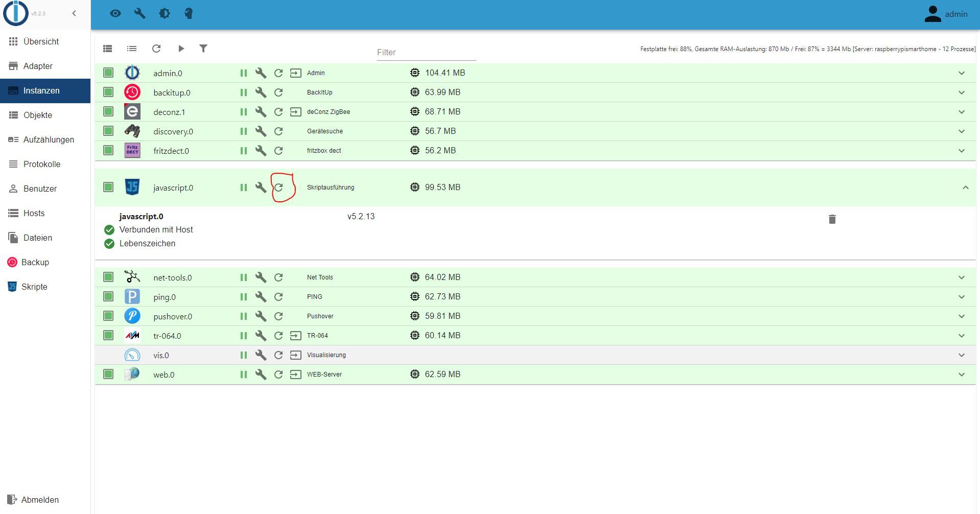Expand the vis.0 row details

(962, 355)
